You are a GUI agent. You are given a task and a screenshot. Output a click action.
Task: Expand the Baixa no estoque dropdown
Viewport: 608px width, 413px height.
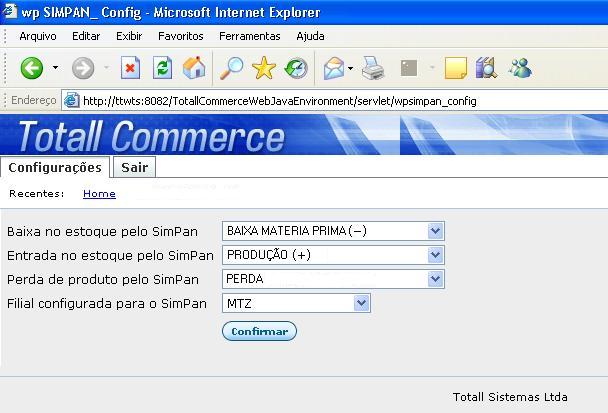(435, 231)
